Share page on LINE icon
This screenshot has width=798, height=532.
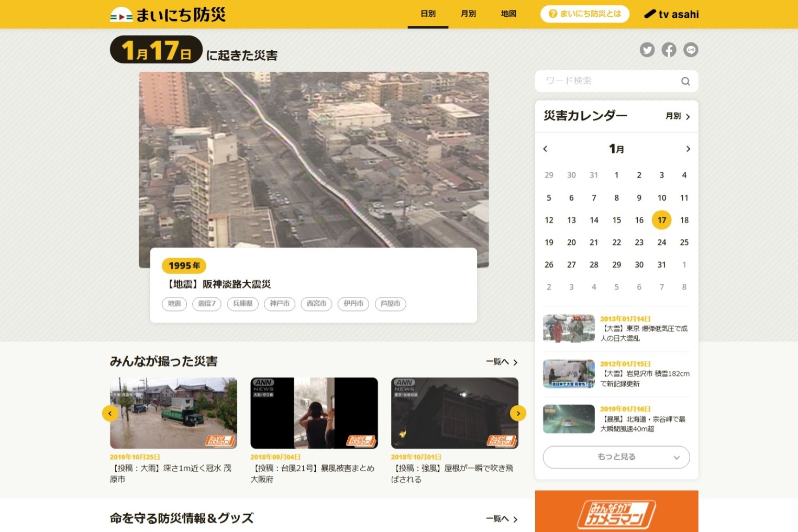[691, 50]
